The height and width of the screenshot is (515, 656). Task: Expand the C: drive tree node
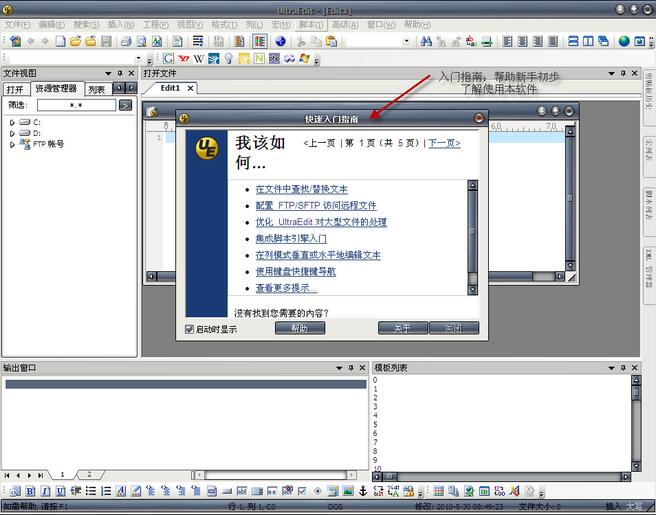12,123
